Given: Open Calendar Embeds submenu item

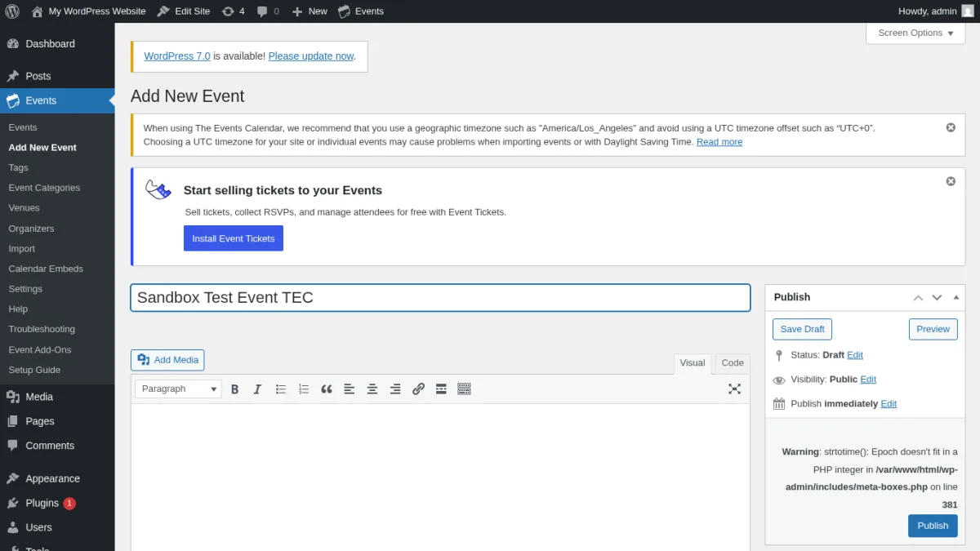Looking at the screenshot, I should (46, 269).
